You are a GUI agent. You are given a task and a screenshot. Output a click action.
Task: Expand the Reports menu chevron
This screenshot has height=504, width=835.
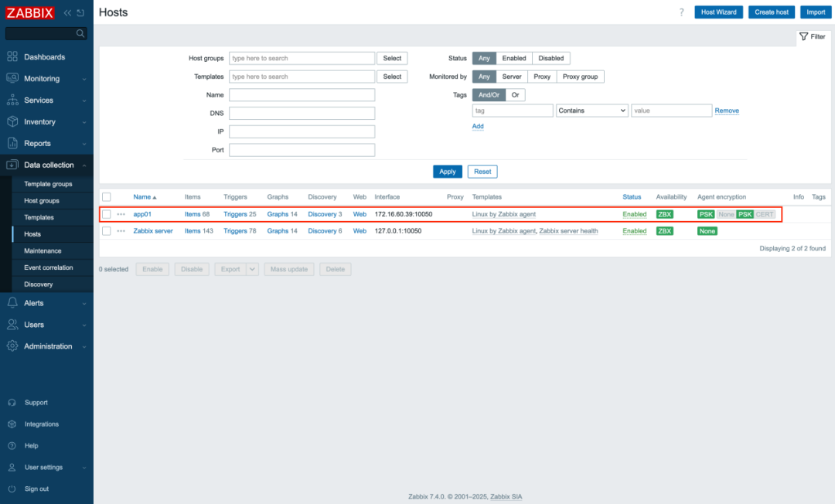pyautogui.click(x=84, y=144)
